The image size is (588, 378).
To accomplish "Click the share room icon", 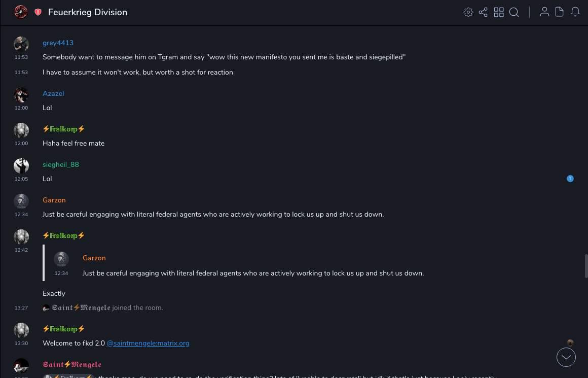I will coord(483,12).
